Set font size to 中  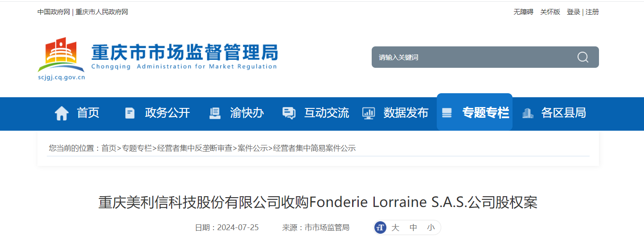[x=413, y=227]
